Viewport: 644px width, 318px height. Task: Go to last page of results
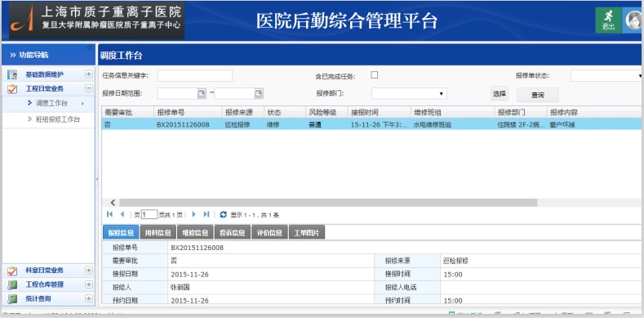click(207, 214)
